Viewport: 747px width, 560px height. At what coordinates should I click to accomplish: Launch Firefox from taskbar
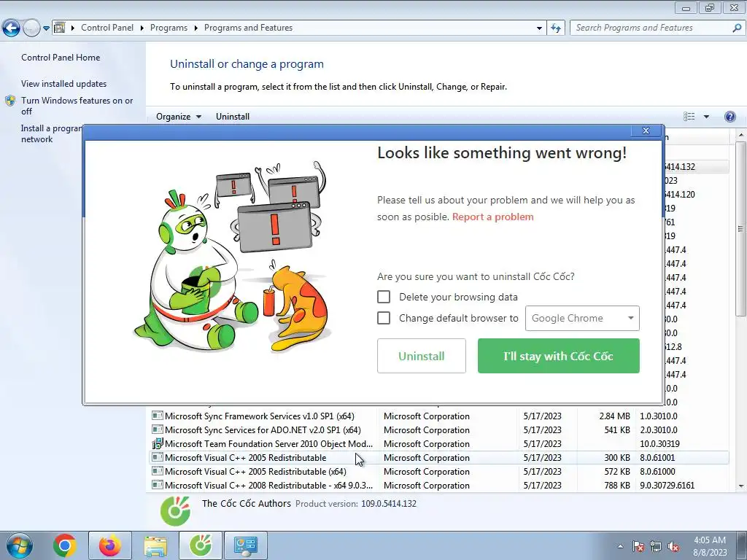109,545
